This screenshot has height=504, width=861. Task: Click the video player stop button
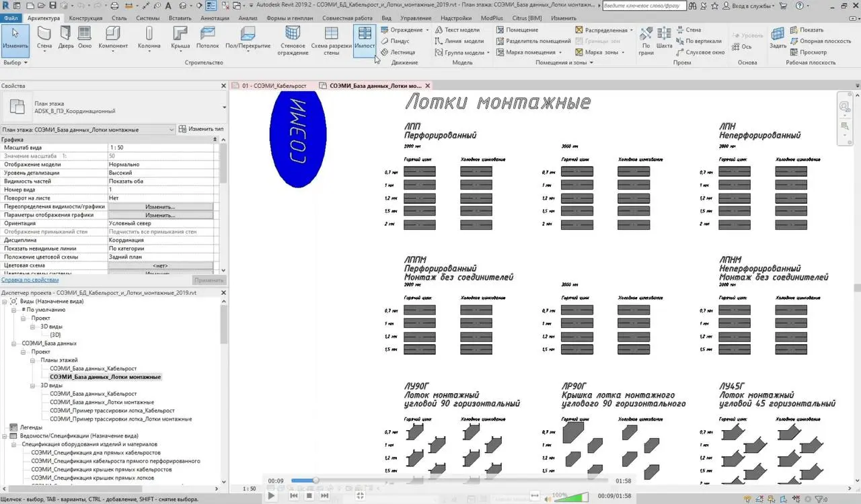coord(309,495)
